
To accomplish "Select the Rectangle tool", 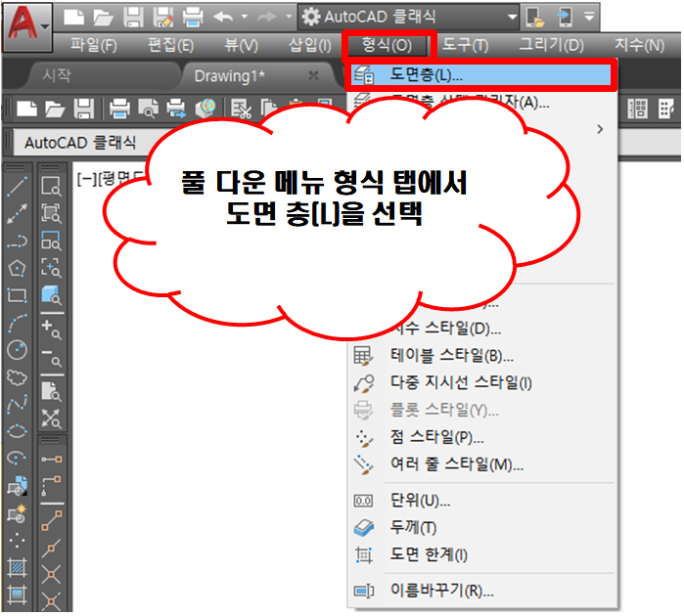I will [x=17, y=295].
